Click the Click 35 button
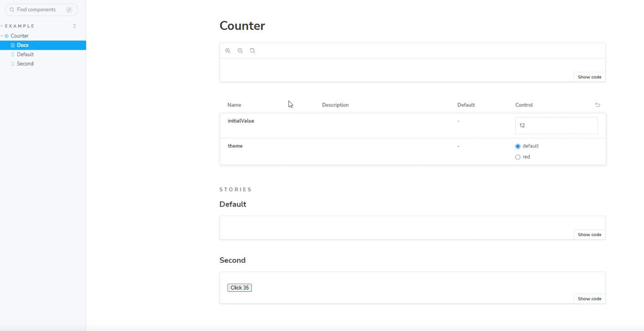The height and width of the screenshot is (331, 644). click(239, 288)
